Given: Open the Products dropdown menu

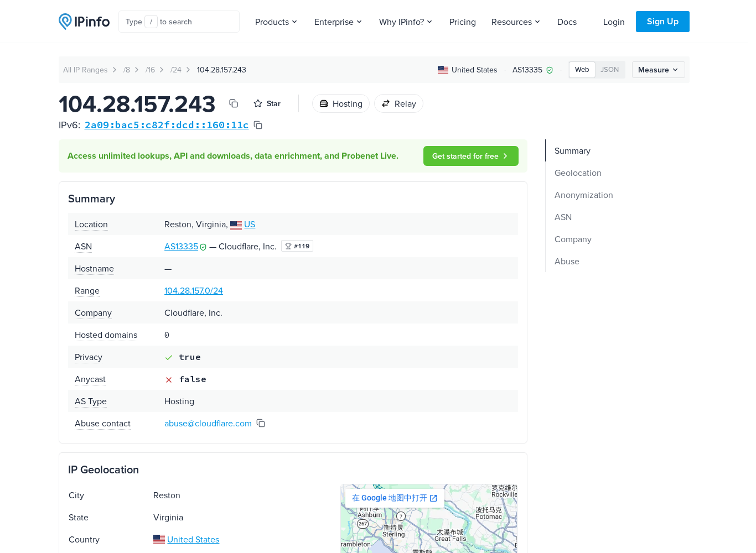Looking at the screenshot, I should coord(276,22).
